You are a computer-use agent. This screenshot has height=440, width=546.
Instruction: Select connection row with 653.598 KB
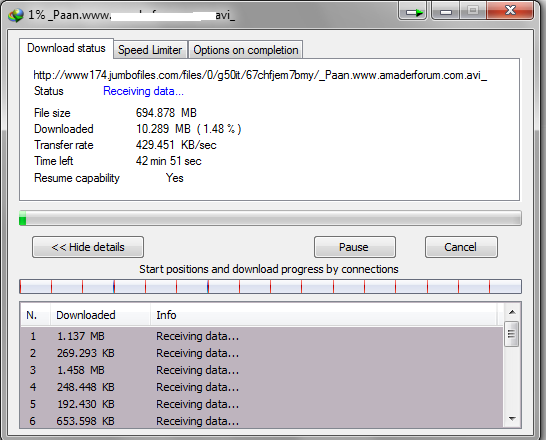tap(262, 421)
